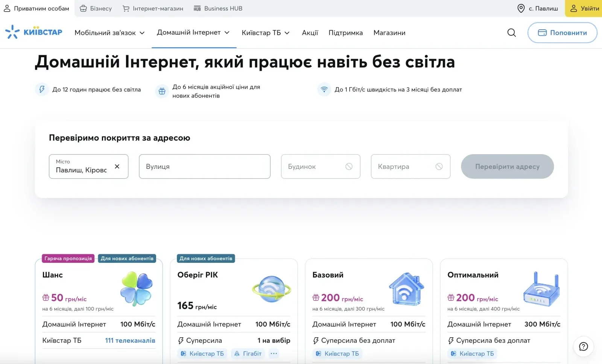The height and width of the screenshot is (364, 602).
Task: Click the gift icon next to акційної ціни
Action: pyautogui.click(x=162, y=91)
